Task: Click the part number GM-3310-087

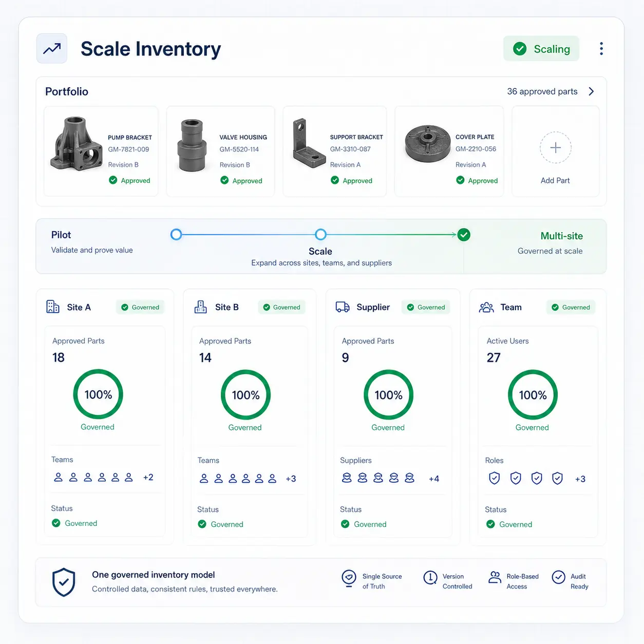Action: pyautogui.click(x=350, y=149)
